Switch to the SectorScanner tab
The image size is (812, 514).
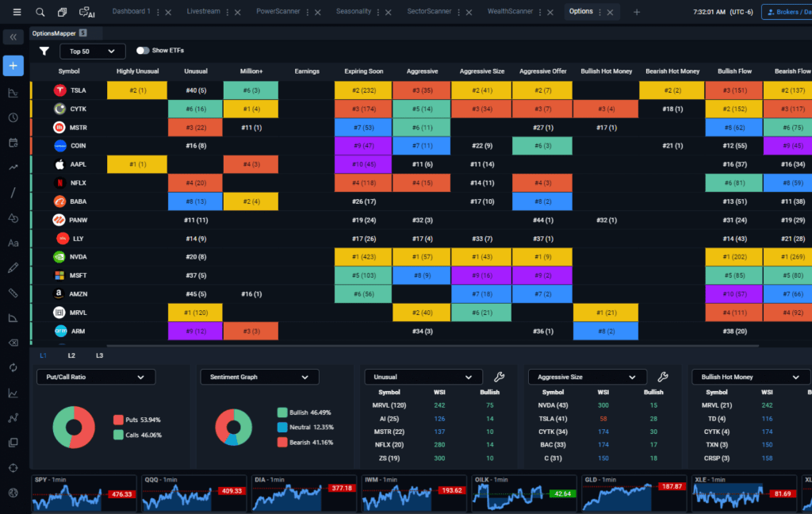pyautogui.click(x=429, y=11)
